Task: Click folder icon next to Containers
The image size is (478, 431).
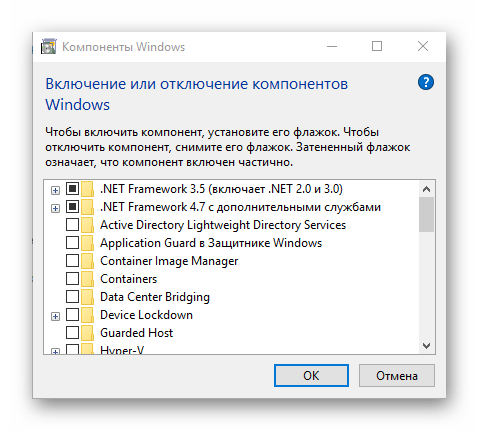Action: tap(88, 279)
